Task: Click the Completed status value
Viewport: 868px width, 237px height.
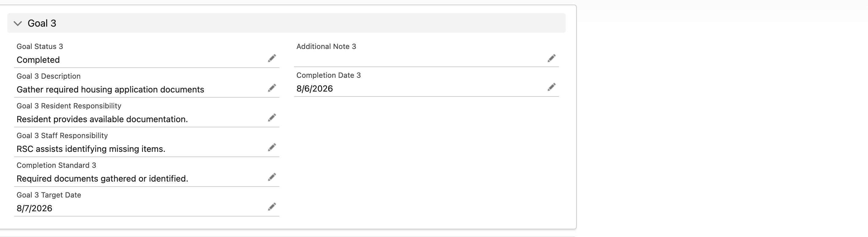Action: pos(38,60)
